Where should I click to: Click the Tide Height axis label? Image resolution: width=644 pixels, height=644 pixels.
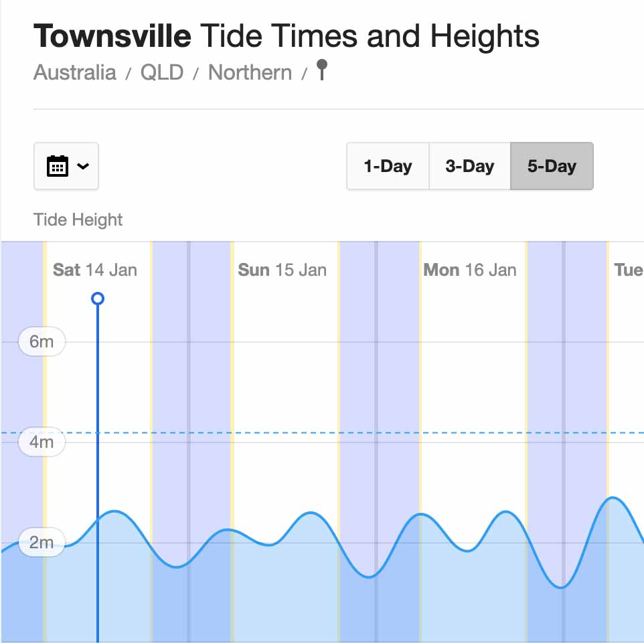pyautogui.click(x=78, y=220)
